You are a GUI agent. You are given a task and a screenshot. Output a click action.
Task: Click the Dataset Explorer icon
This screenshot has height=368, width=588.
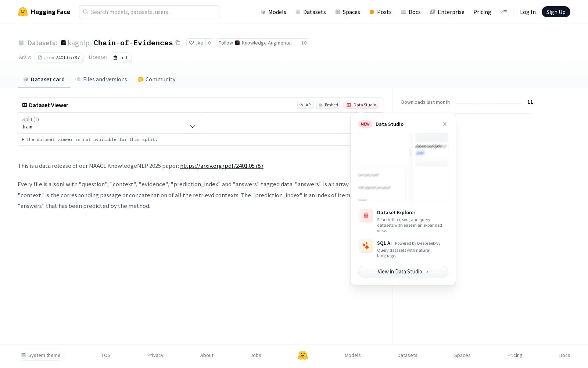click(x=366, y=216)
